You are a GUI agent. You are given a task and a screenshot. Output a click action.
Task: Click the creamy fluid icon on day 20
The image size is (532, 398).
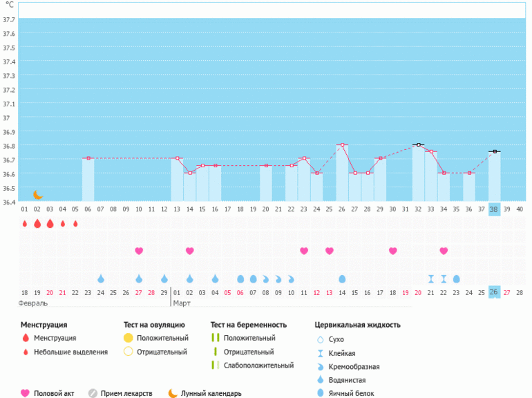pyautogui.click(x=266, y=278)
